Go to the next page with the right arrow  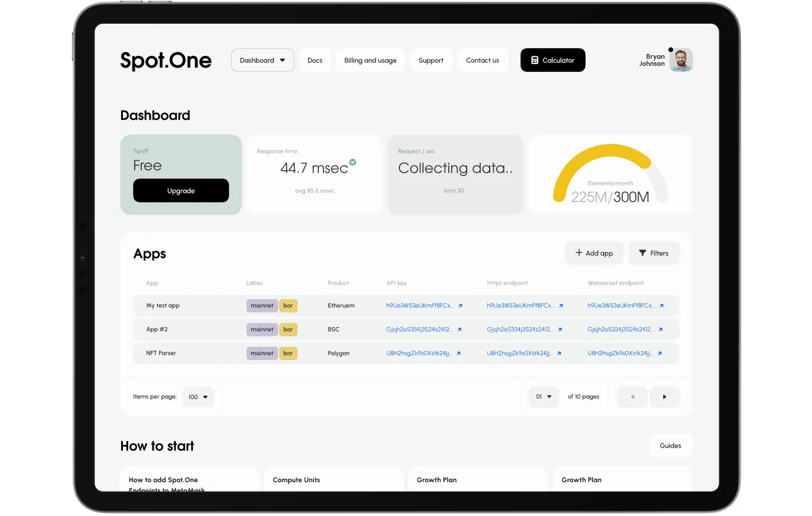coord(665,397)
